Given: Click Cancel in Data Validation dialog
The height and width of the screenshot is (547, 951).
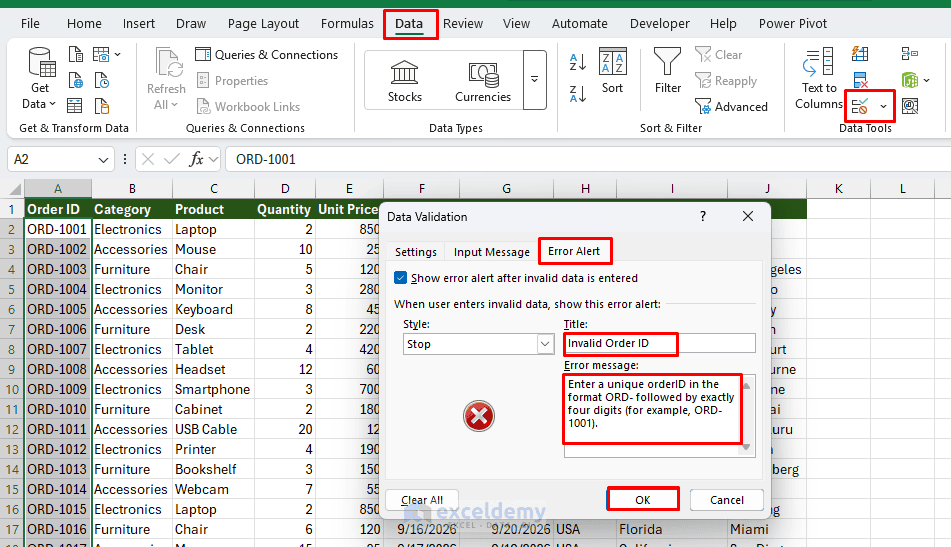Looking at the screenshot, I should tap(727, 500).
